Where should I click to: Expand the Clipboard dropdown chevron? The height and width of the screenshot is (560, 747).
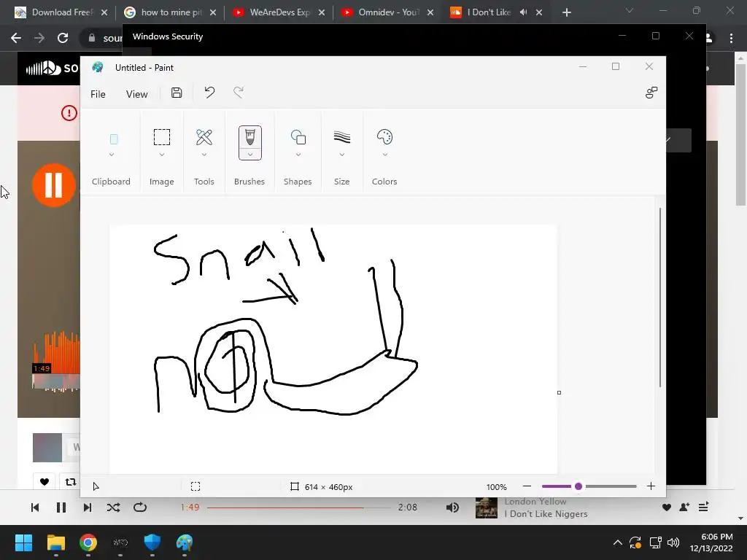[x=112, y=155]
